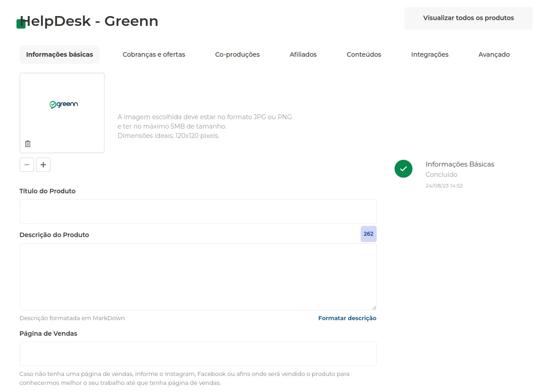
Task: Switch to Cobranças e ofertas tab
Action: (x=154, y=54)
